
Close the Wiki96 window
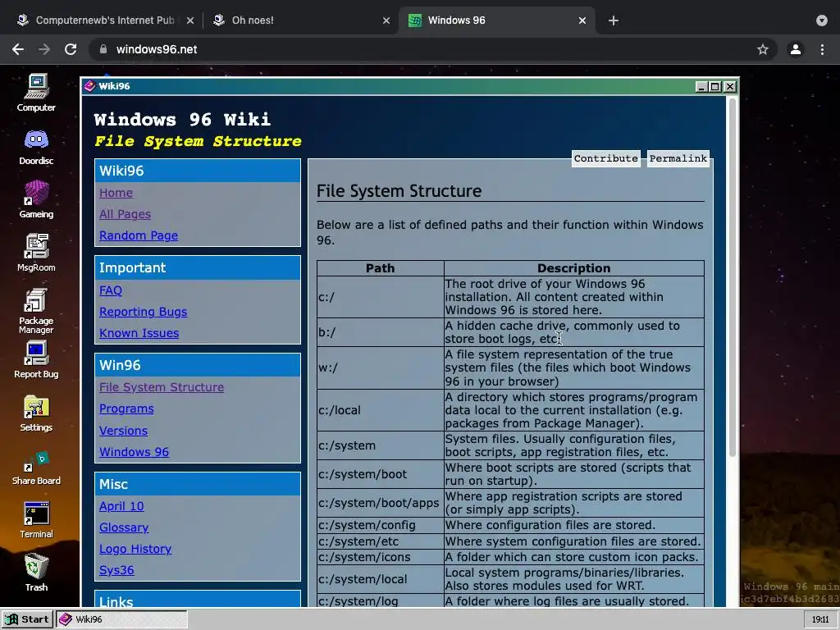(x=729, y=87)
